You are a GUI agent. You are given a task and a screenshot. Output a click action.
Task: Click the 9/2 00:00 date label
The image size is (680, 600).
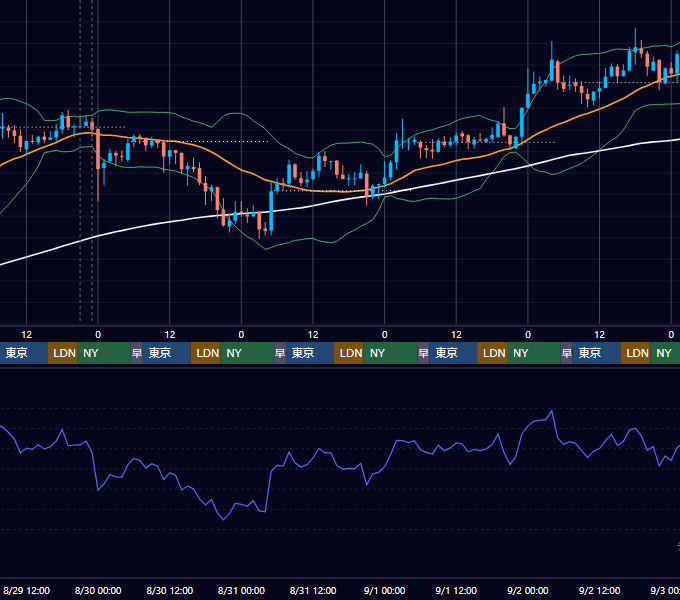point(527,590)
